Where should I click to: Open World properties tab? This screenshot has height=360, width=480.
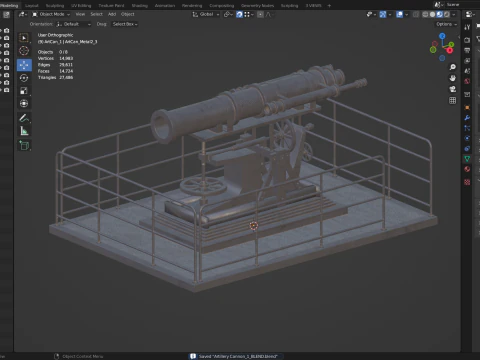467,81
